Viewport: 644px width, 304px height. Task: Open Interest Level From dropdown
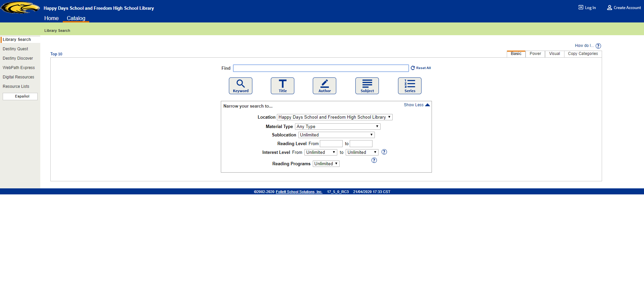321,153
